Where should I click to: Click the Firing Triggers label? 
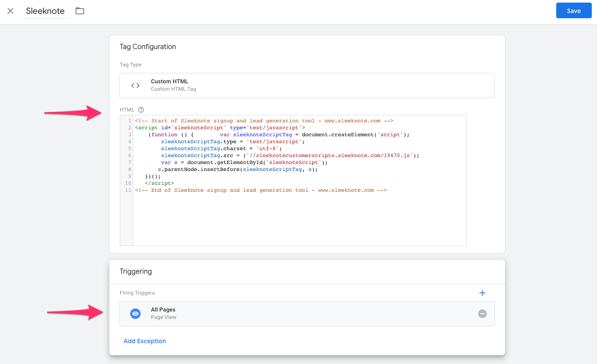(x=137, y=293)
